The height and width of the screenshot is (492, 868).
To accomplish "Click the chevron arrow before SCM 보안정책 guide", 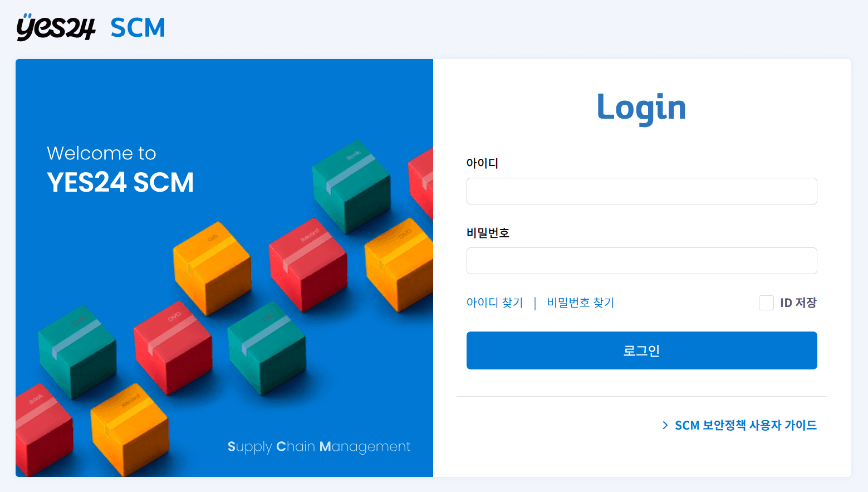I will [x=665, y=425].
